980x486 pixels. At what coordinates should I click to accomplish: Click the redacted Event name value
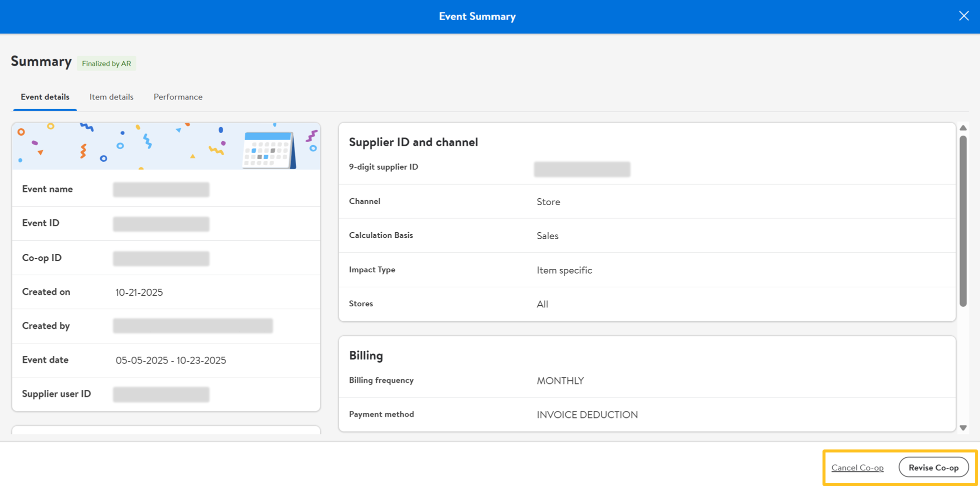coord(161,190)
